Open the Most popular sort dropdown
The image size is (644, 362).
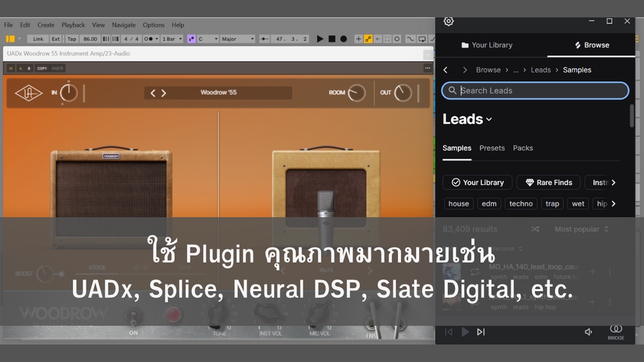[582, 229]
